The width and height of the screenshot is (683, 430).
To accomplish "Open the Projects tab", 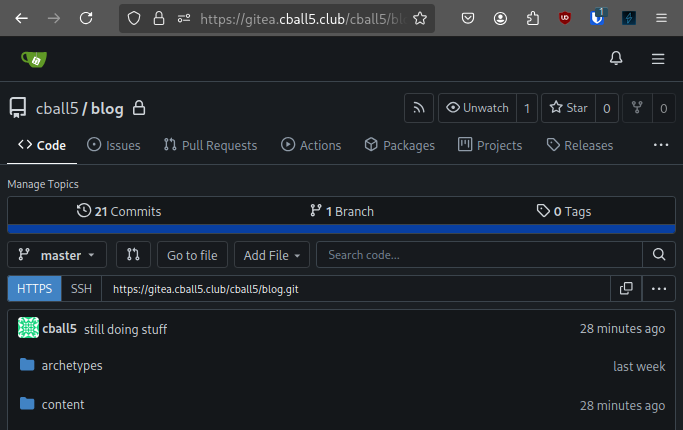I will click(490, 145).
